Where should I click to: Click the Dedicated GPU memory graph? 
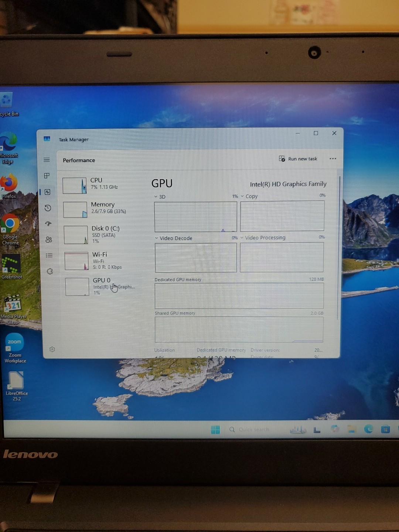click(x=239, y=296)
